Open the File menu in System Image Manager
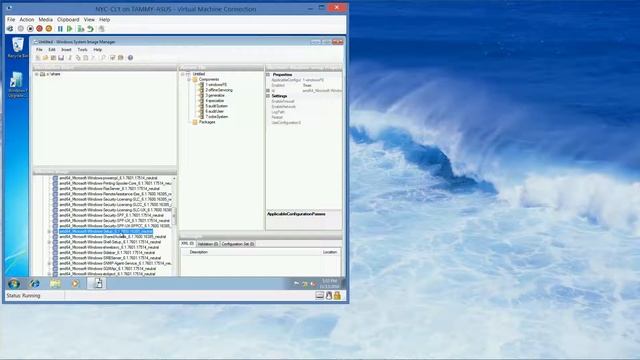Viewport: 640px width, 360px height. click(39, 49)
